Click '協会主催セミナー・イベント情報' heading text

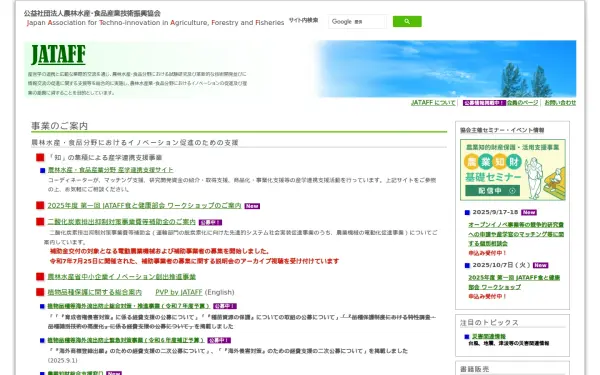pos(502,130)
